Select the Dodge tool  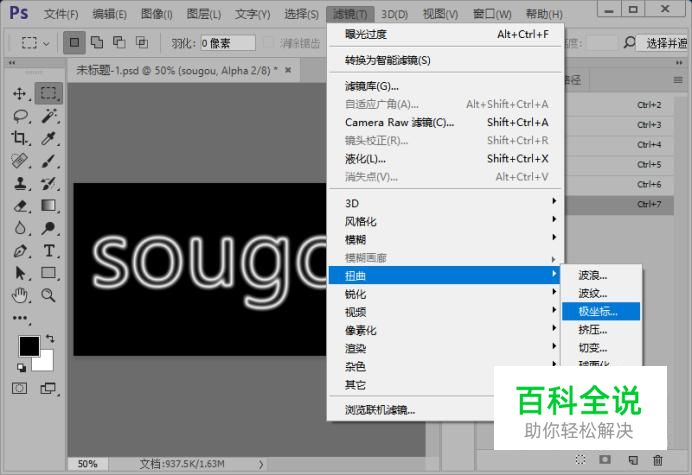49,228
